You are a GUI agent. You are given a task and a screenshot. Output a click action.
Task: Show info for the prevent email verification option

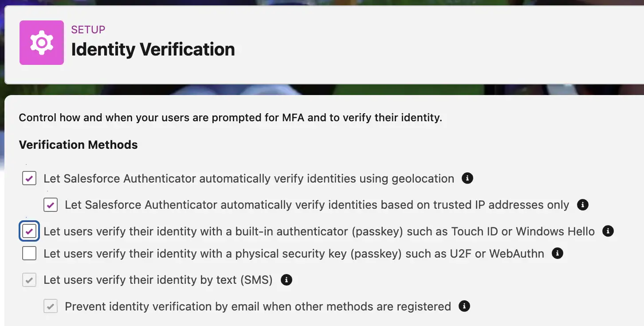pos(464,306)
